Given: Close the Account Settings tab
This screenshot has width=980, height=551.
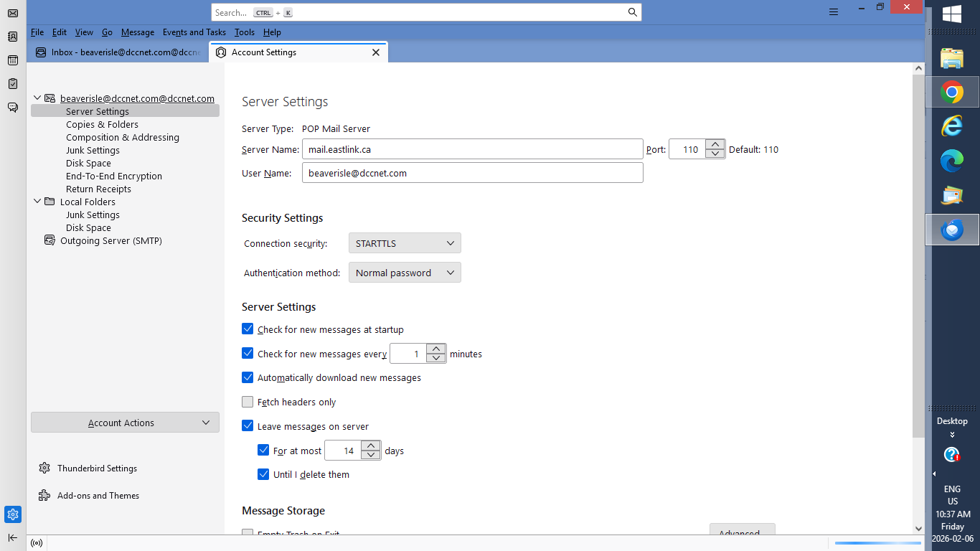Looking at the screenshot, I should point(376,52).
